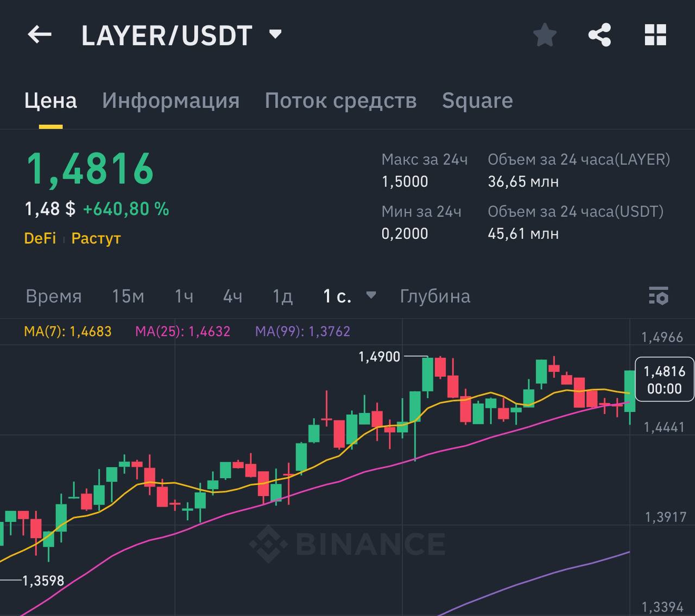This screenshot has width=695, height=616.
Task: Tap the 1,4816 00:00 price marker
Action: [665, 379]
